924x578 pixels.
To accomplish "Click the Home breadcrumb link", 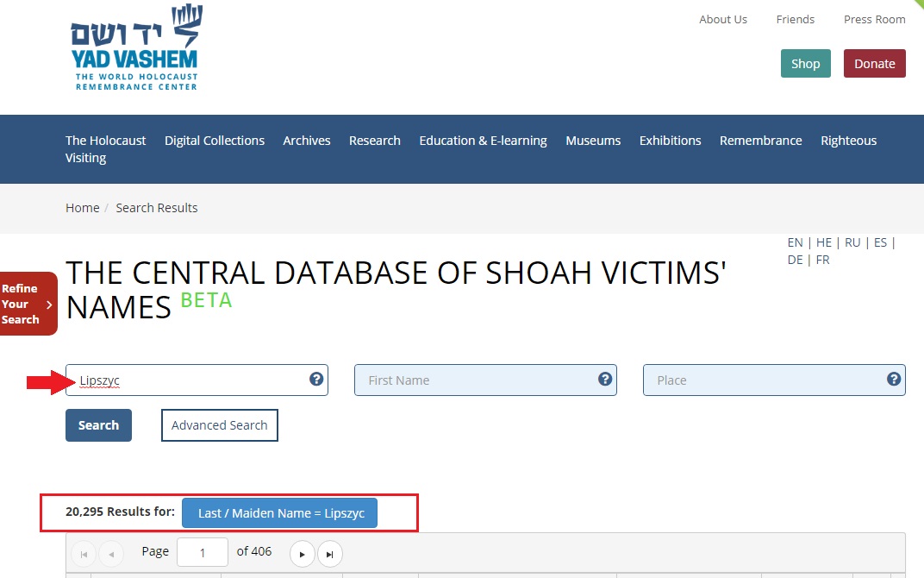I will (x=82, y=208).
